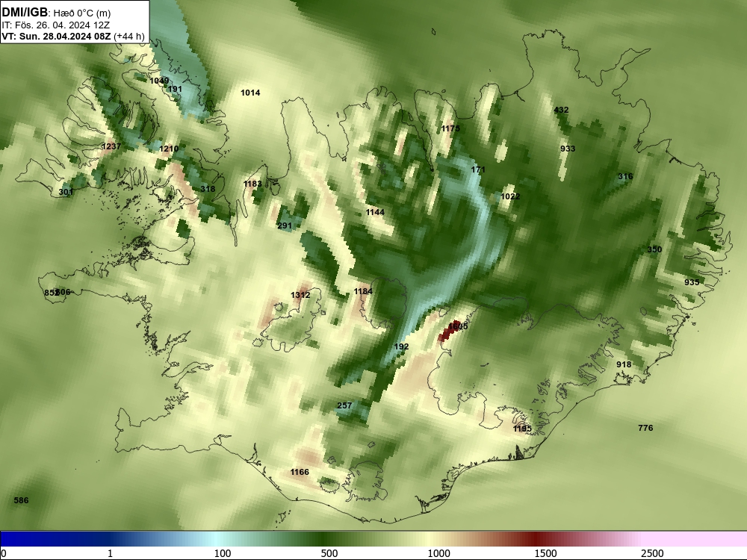Click the 100 tick on the colour scale
The width and height of the screenshot is (747, 560).
[x=223, y=553]
